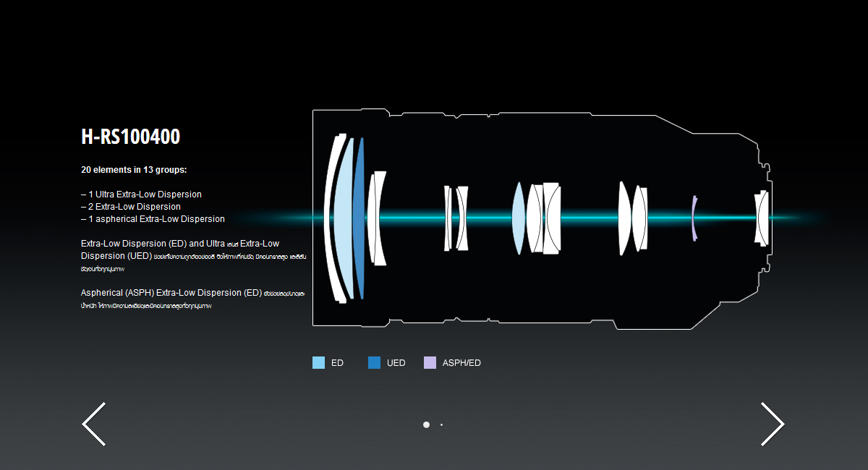The height and width of the screenshot is (470, 868).
Task: Click the lavender ASPH/ED legend swatch
Action: click(x=430, y=363)
